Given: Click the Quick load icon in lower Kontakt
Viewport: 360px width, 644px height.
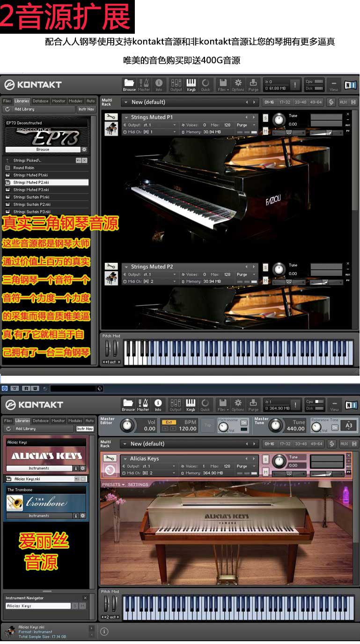Looking at the screenshot, I should (x=205, y=404).
